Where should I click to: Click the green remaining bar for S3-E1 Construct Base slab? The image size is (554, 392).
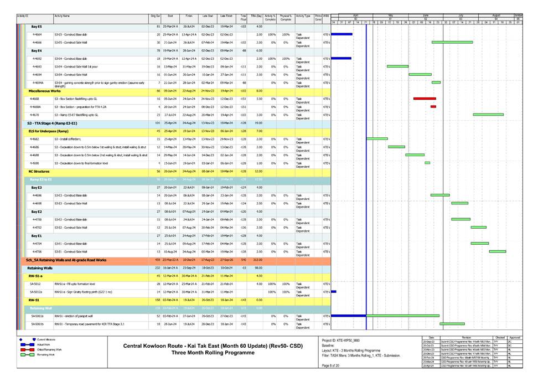[479, 243]
